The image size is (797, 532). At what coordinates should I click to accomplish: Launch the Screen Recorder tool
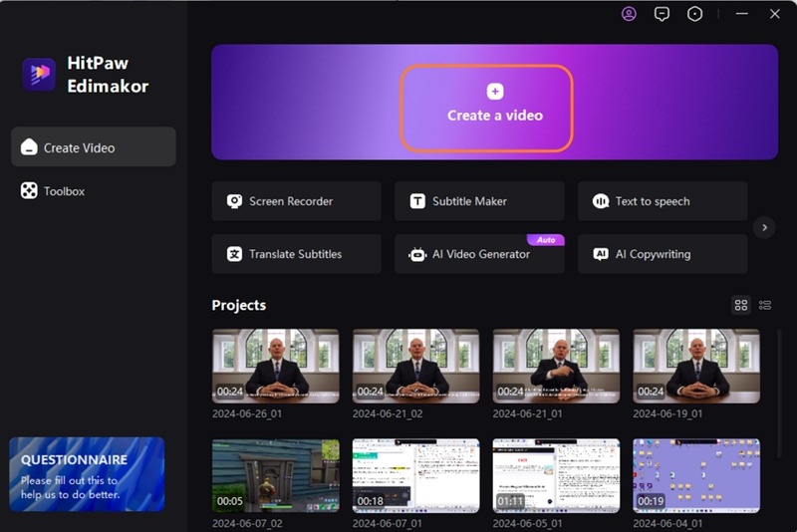click(x=296, y=201)
